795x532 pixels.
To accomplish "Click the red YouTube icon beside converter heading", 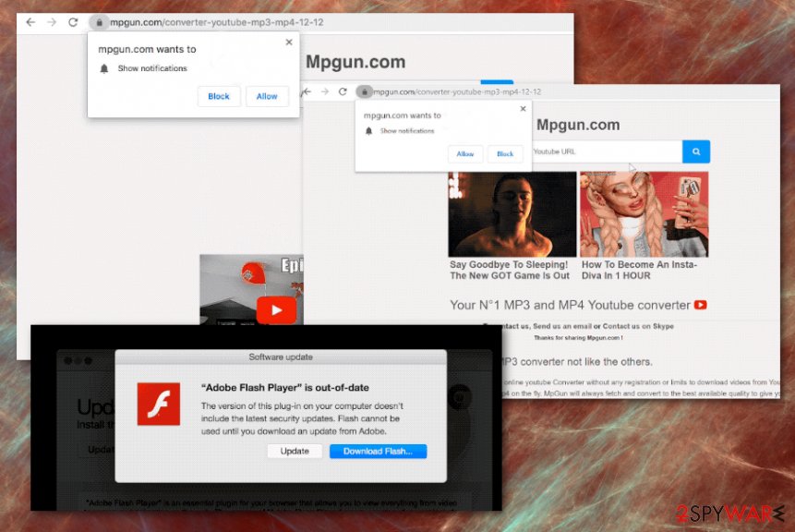I will (700, 305).
